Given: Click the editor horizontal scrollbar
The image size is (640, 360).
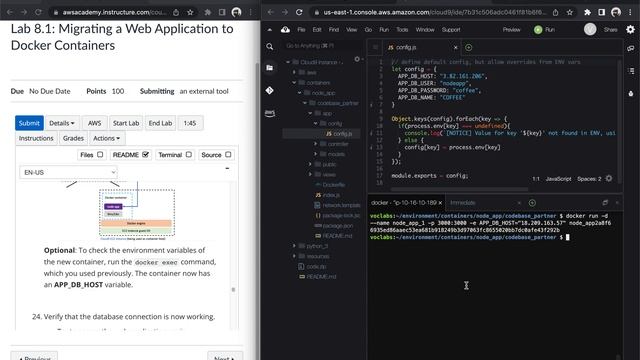Looking at the screenshot, I should [459, 189].
